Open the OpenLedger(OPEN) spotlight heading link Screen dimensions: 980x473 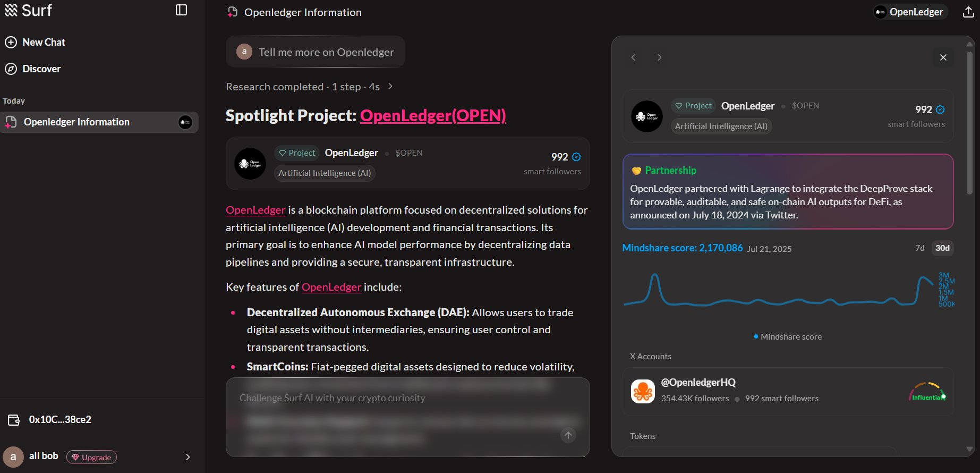click(x=432, y=115)
